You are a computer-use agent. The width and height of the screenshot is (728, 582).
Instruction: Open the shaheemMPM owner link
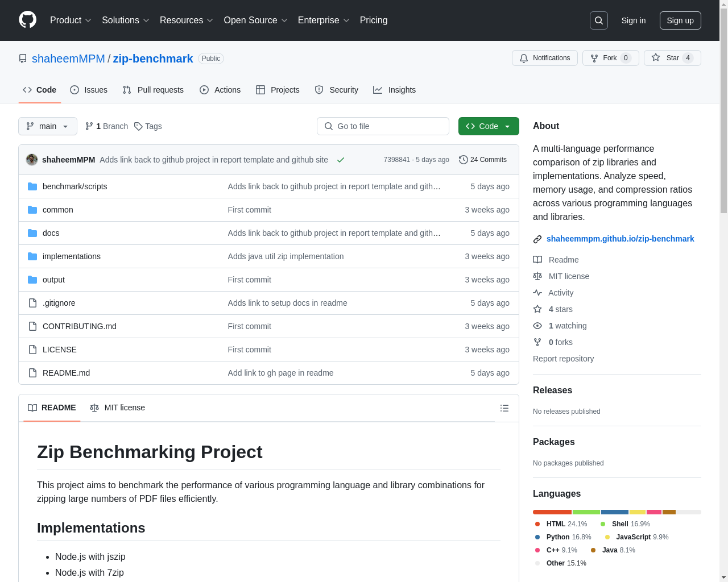[68, 59]
